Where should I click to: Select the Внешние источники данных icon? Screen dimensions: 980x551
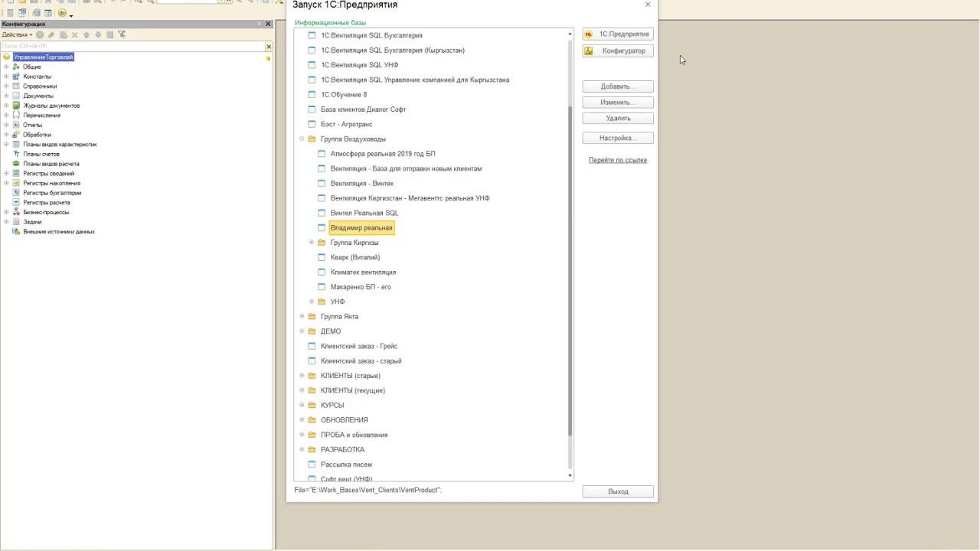[16, 232]
